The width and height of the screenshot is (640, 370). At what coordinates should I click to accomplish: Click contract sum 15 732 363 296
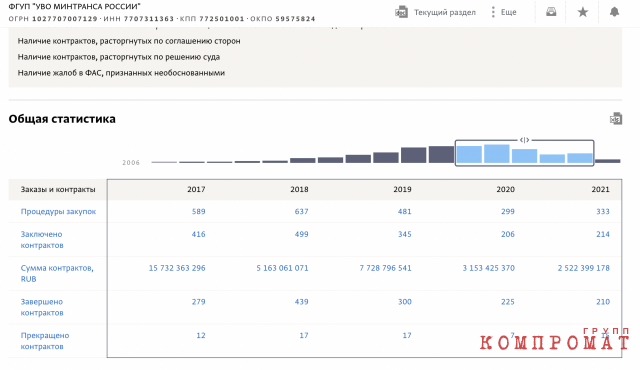click(177, 268)
